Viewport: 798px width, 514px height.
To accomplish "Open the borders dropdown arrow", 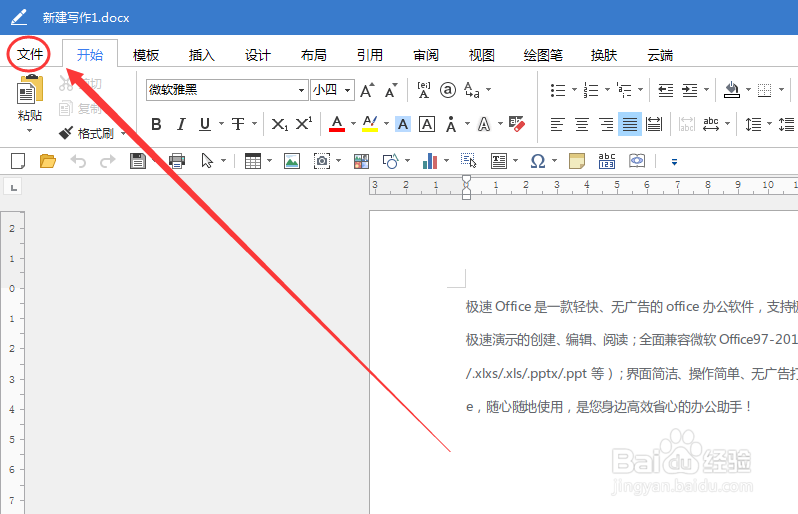I will [781, 90].
